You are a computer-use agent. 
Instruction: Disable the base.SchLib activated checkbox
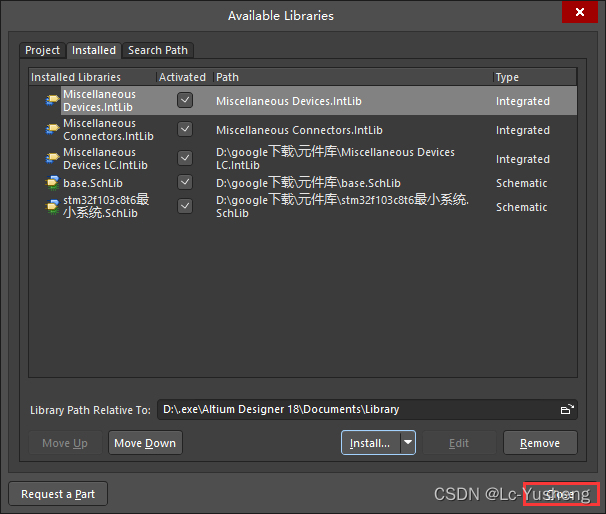(x=184, y=182)
